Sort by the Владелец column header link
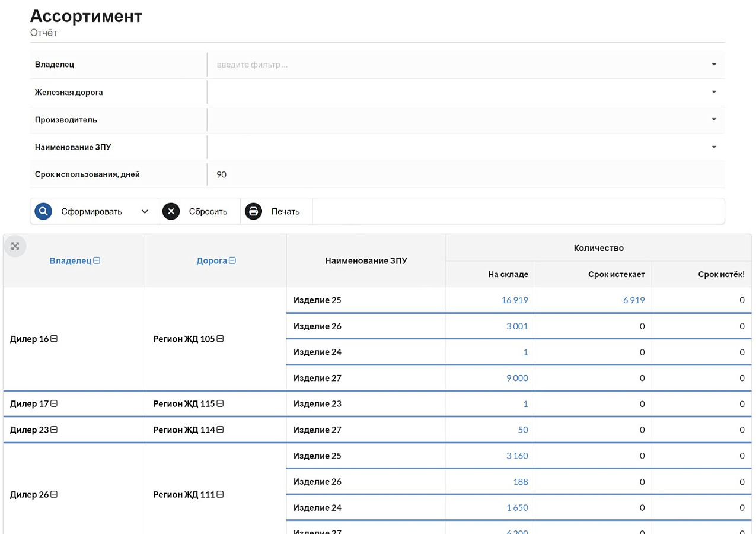This screenshot has width=756, height=534. coord(71,260)
